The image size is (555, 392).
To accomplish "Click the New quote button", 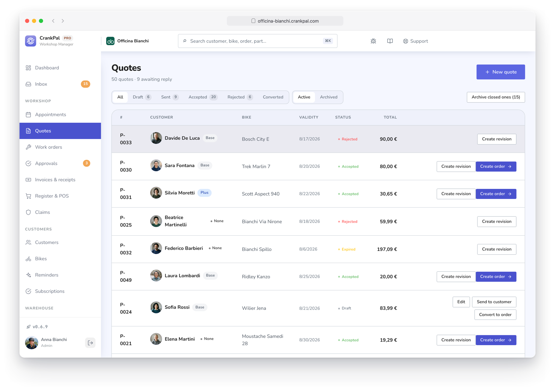I will 501,72.
